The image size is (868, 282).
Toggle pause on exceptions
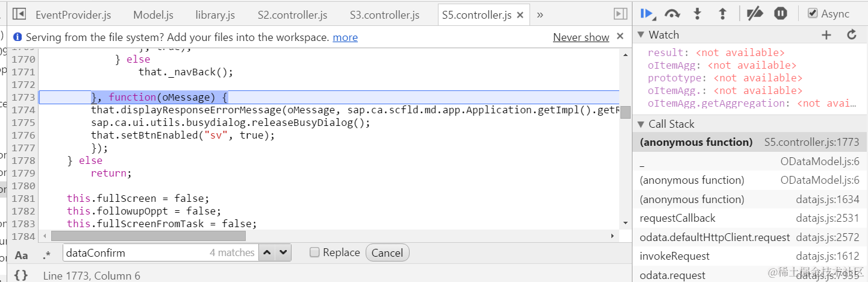(x=781, y=13)
